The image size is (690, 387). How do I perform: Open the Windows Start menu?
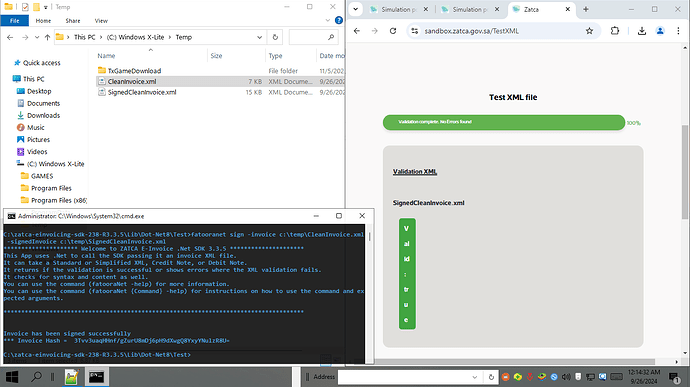click(x=12, y=376)
